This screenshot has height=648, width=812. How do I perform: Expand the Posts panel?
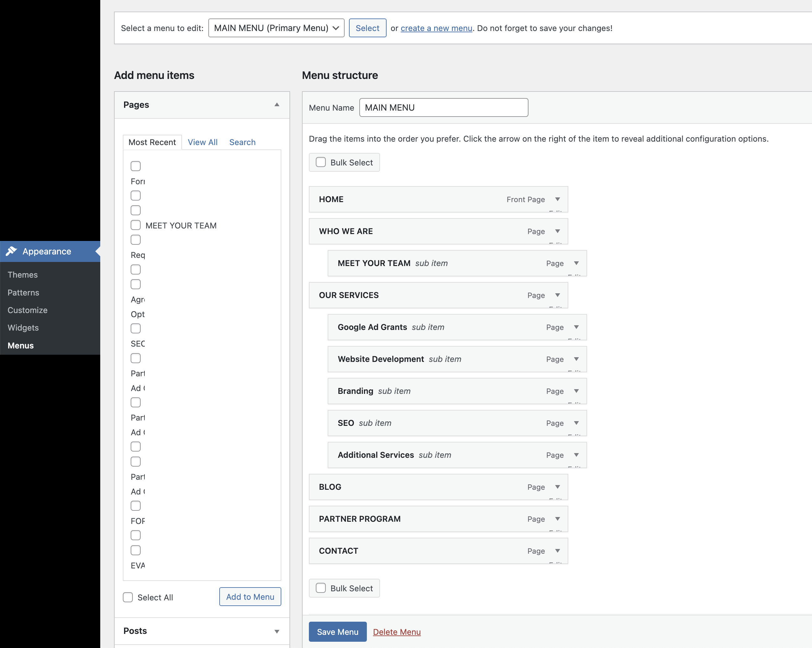[x=277, y=631]
